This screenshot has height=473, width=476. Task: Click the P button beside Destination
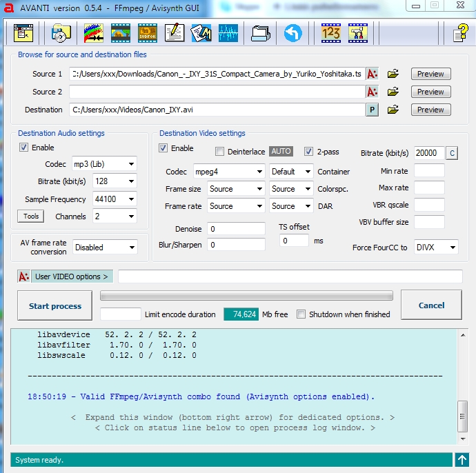(x=373, y=110)
